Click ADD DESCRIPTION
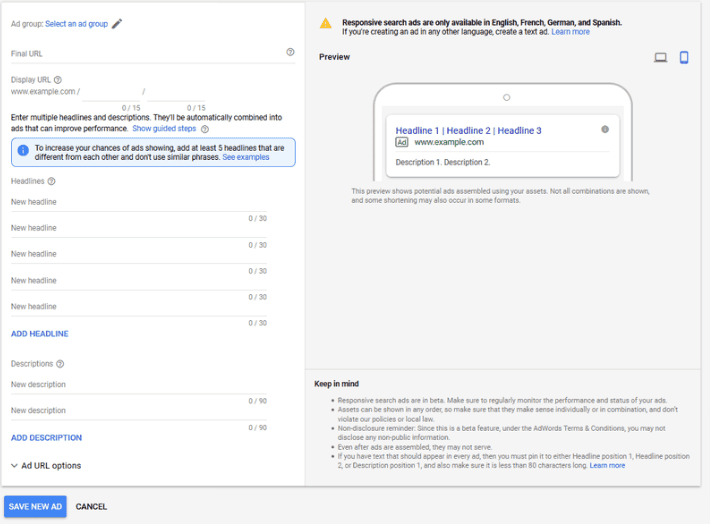This screenshot has width=710, height=524. click(47, 438)
